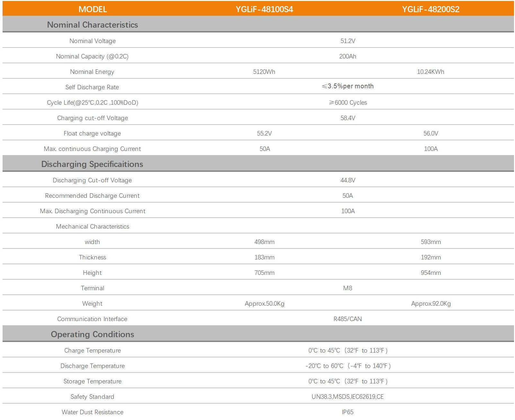Click the Terminal row label
The image size is (515, 420).
(93, 288)
